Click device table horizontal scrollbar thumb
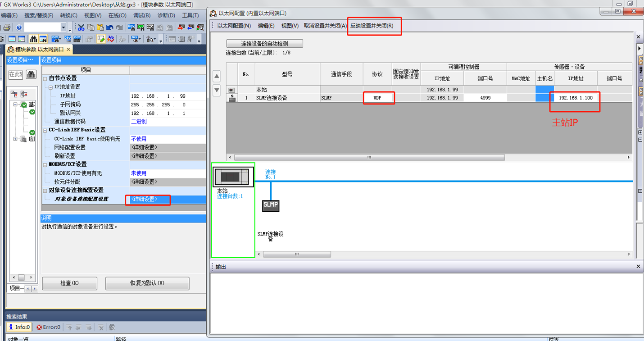Viewport: 644px width, 341px height. (368, 157)
